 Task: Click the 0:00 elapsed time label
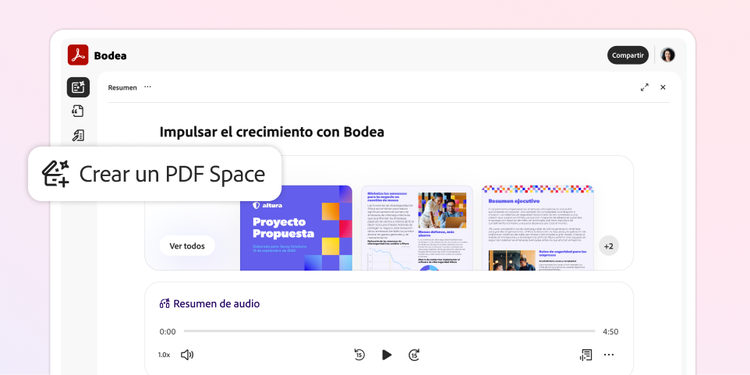point(167,331)
